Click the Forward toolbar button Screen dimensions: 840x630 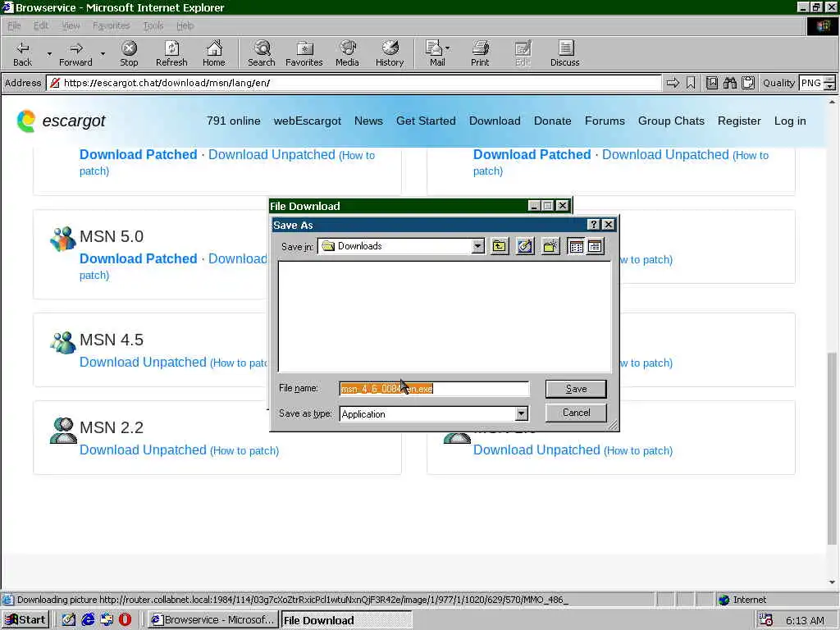[75, 53]
